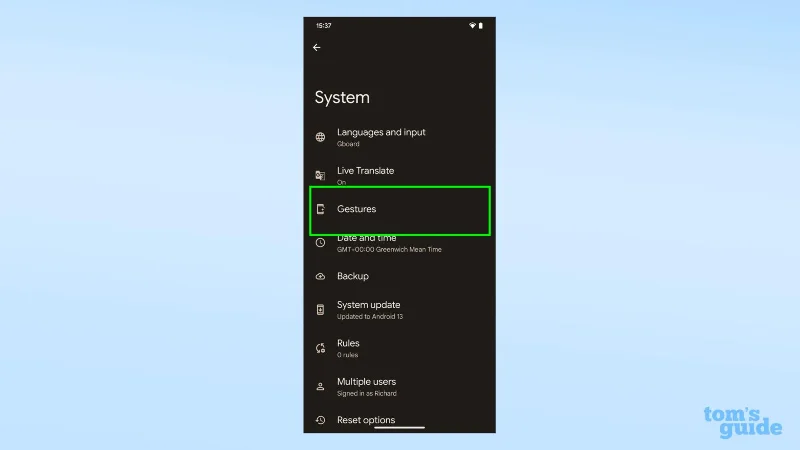This screenshot has height=450, width=800.
Task: Open Multiple users settings
Action: (x=399, y=387)
